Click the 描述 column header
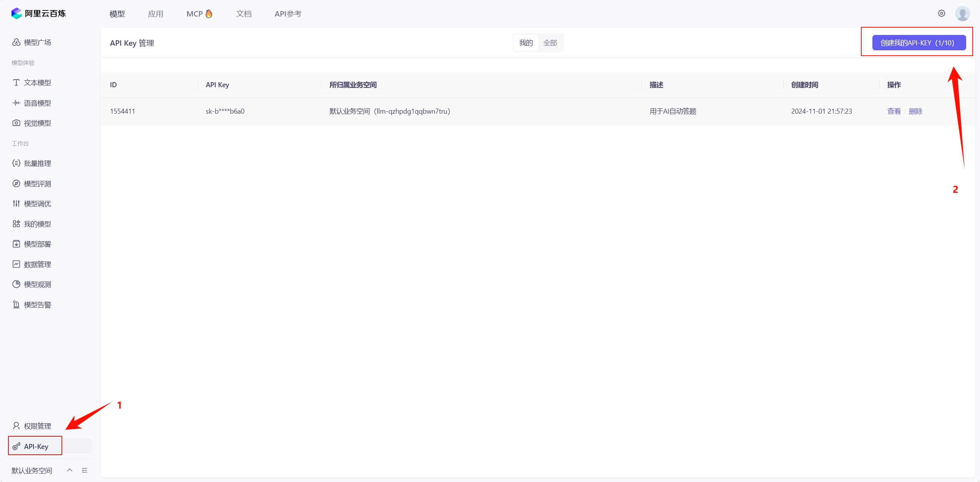The image size is (980, 482). [x=656, y=85]
